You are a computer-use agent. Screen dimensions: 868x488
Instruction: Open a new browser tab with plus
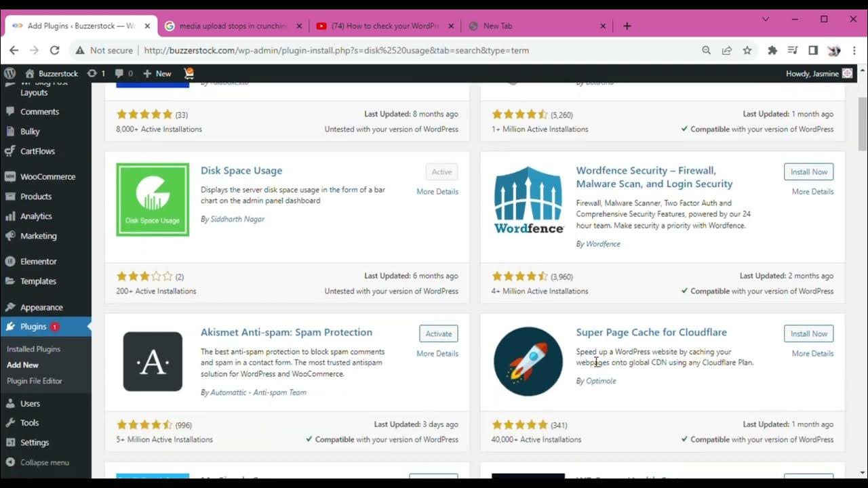tap(627, 26)
